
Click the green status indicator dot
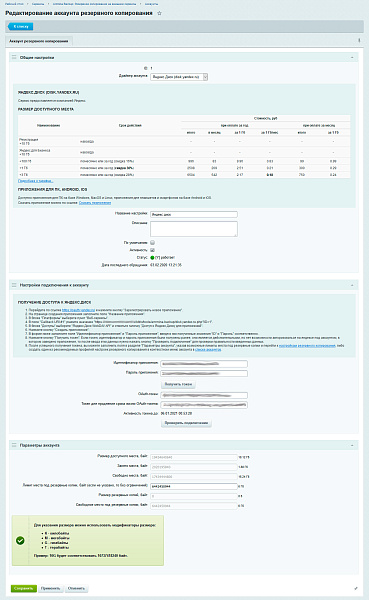(x=152, y=258)
